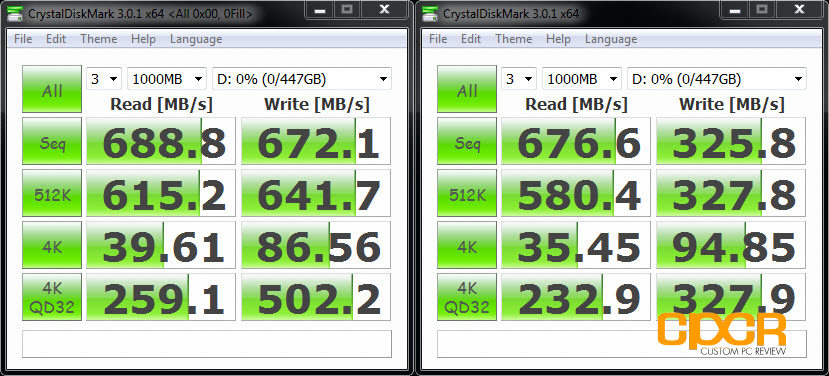Open test count dropdown in left window
The width and height of the screenshot is (829, 376).
(x=104, y=79)
